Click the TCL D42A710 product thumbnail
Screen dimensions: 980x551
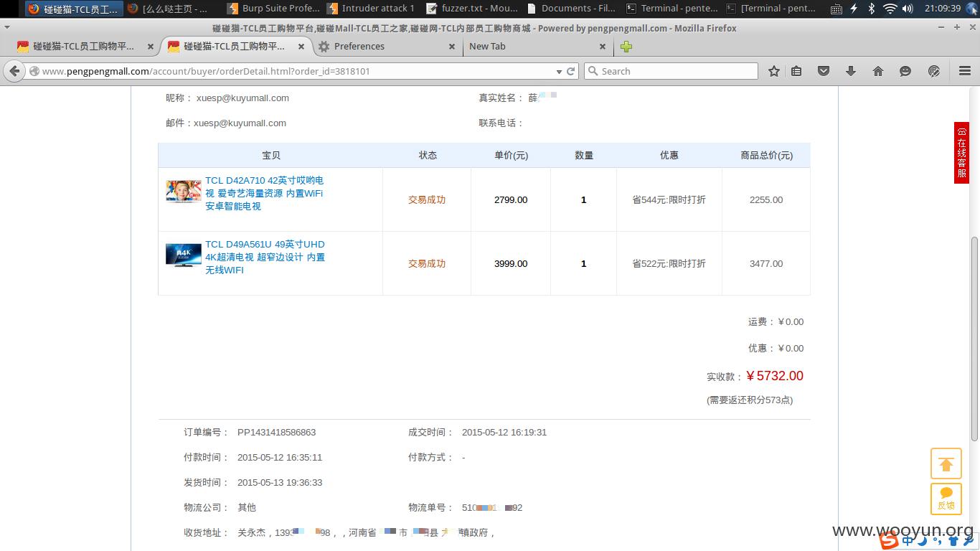click(184, 192)
